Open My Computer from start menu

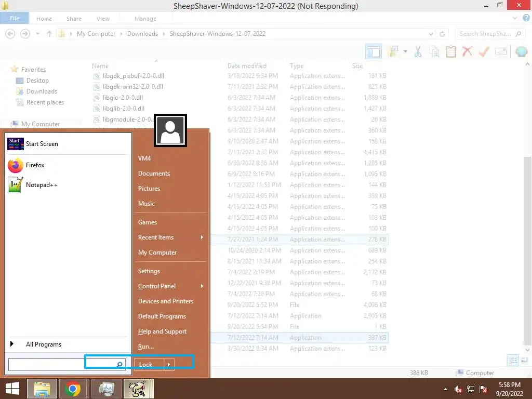click(157, 252)
